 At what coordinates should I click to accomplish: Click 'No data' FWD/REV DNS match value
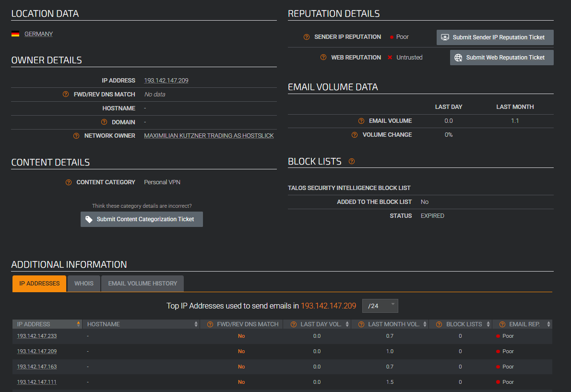tap(155, 94)
